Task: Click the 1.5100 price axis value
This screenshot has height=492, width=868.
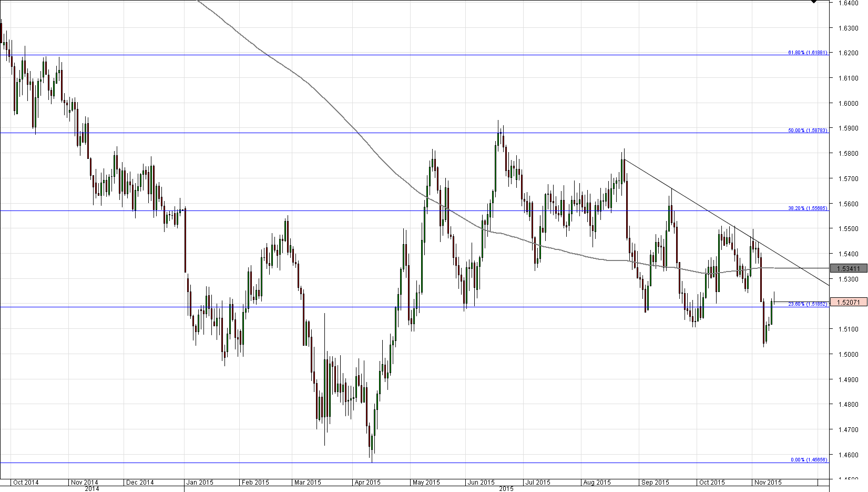Action: coord(849,329)
